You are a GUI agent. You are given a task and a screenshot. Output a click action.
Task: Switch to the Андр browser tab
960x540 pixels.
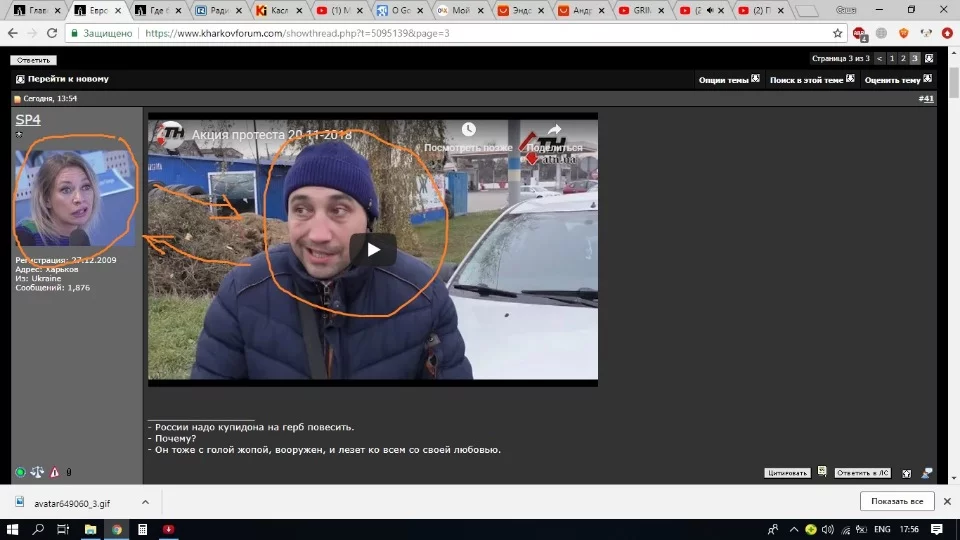click(x=581, y=10)
